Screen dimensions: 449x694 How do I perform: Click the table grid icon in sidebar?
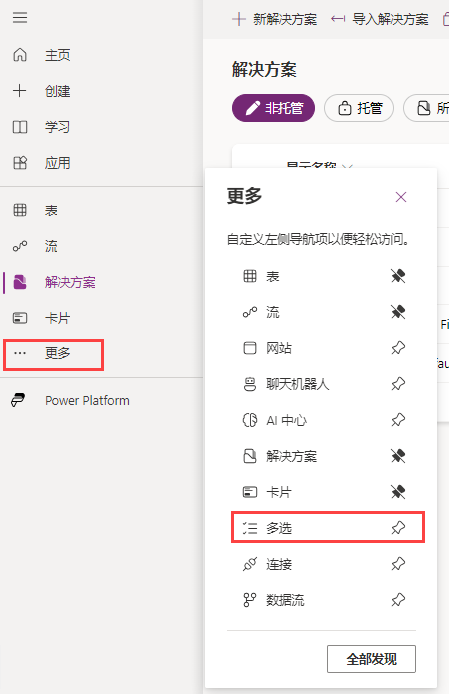point(20,210)
